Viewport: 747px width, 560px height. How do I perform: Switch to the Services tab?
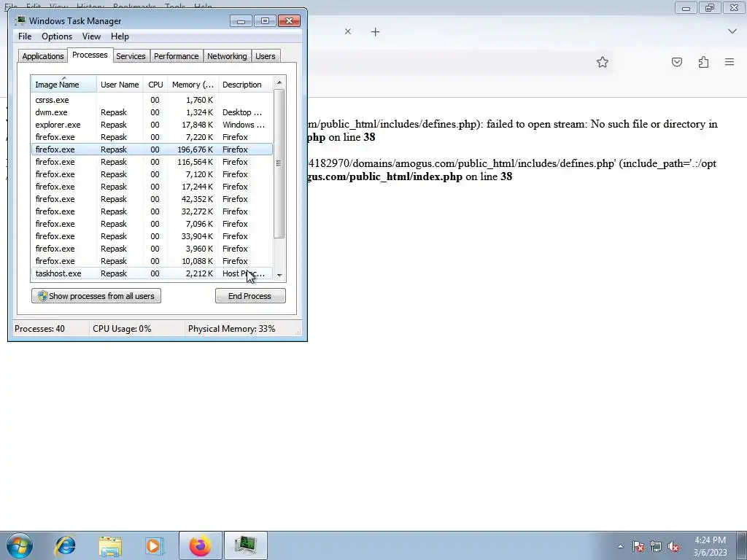point(131,56)
